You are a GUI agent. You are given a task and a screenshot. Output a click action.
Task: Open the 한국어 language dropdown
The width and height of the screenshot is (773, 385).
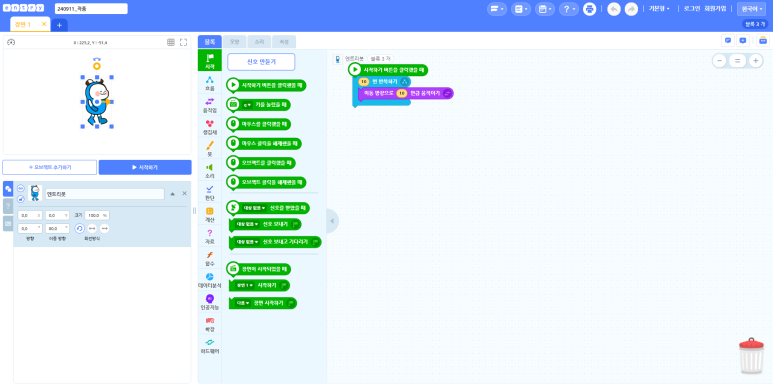(x=751, y=9)
